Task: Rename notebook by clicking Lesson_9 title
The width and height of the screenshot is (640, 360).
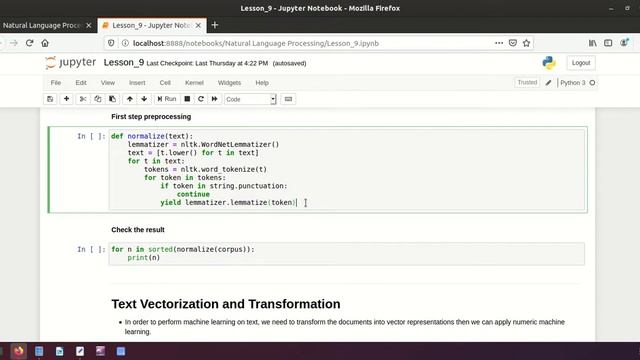Action: coord(124,62)
